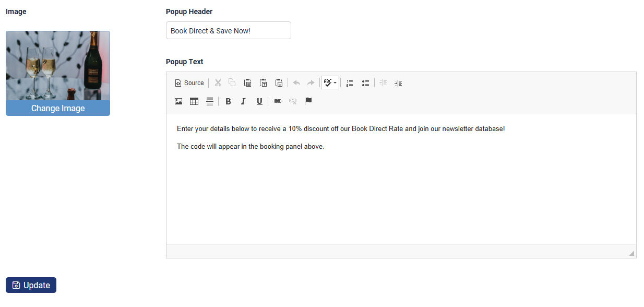Click the editor resize handle corner

coord(631,253)
